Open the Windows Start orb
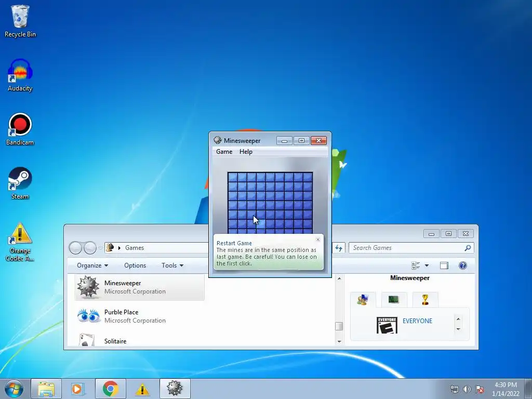 click(x=14, y=389)
